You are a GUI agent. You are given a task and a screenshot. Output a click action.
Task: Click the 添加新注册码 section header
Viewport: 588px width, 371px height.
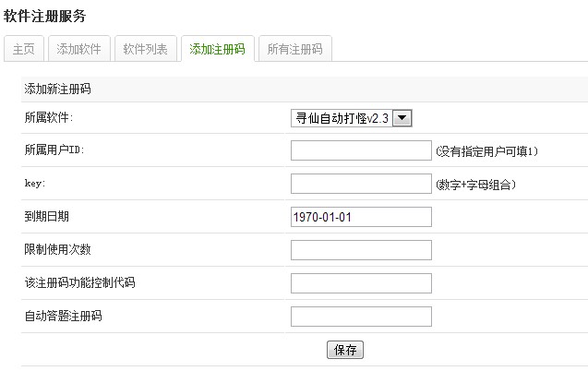pyautogui.click(x=58, y=89)
